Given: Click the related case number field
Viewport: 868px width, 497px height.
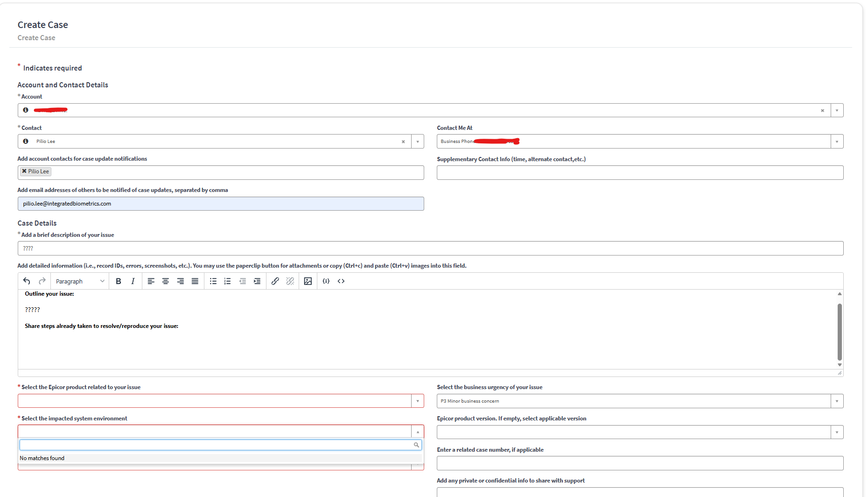Looking at the screenshot, I should (x=640, y=463).
